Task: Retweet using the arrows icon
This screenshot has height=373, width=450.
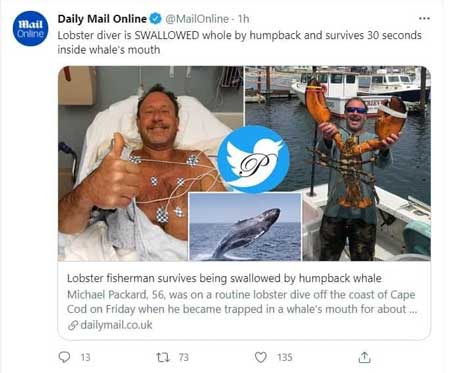Action: click(x=163, y=357)
